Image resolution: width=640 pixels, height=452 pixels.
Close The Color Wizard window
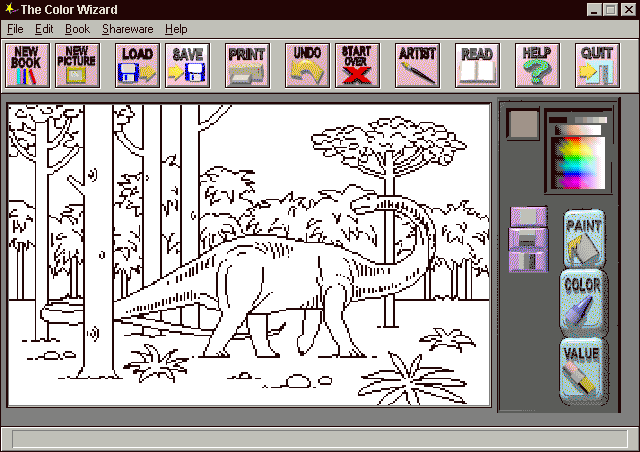pos(629,9)
